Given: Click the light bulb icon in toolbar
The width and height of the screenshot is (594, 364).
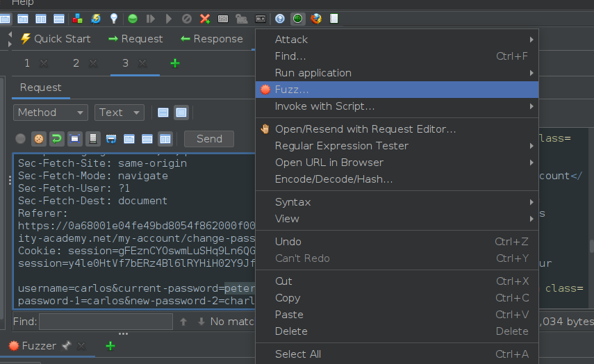Looking at the screenshot, I should click(114, 19).
